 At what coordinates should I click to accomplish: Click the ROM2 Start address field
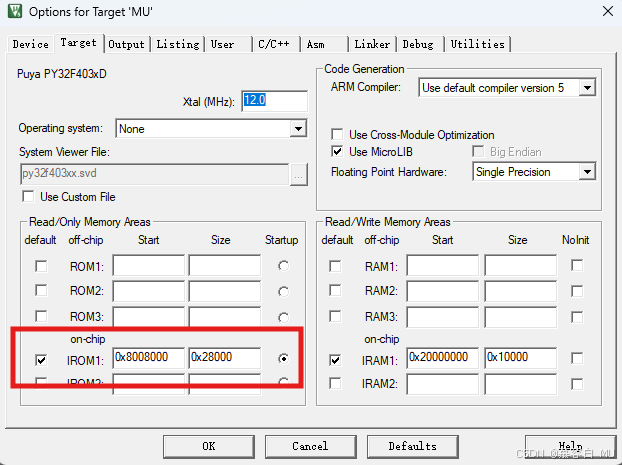click(x=149, y=291)
